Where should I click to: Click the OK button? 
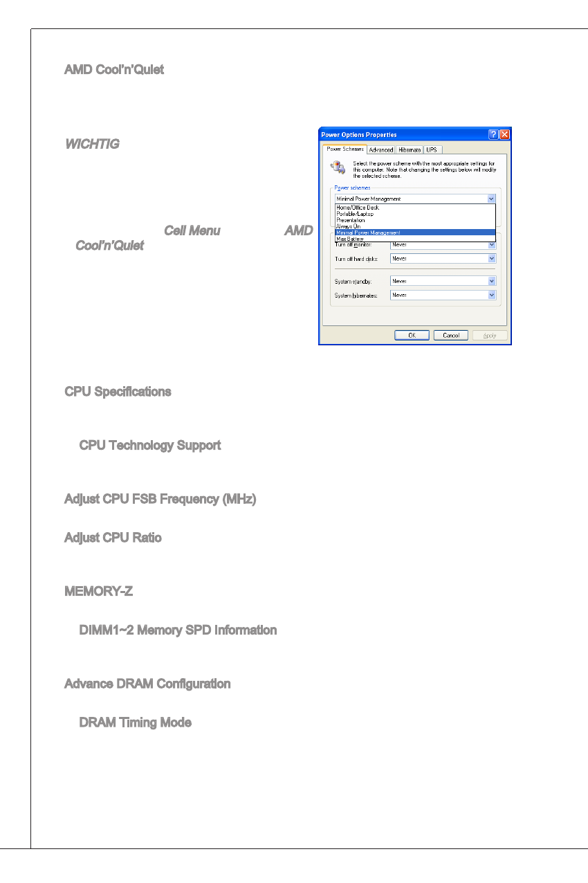(412, 335)
